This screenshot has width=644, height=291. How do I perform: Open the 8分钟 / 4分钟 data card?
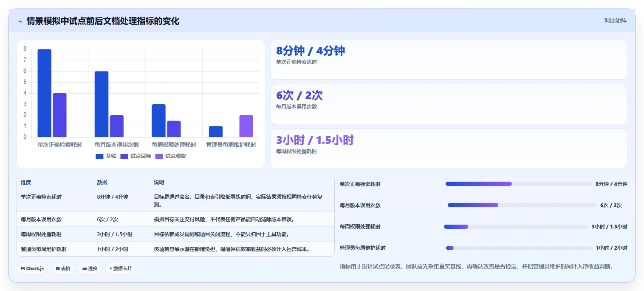tap(449, 60)
